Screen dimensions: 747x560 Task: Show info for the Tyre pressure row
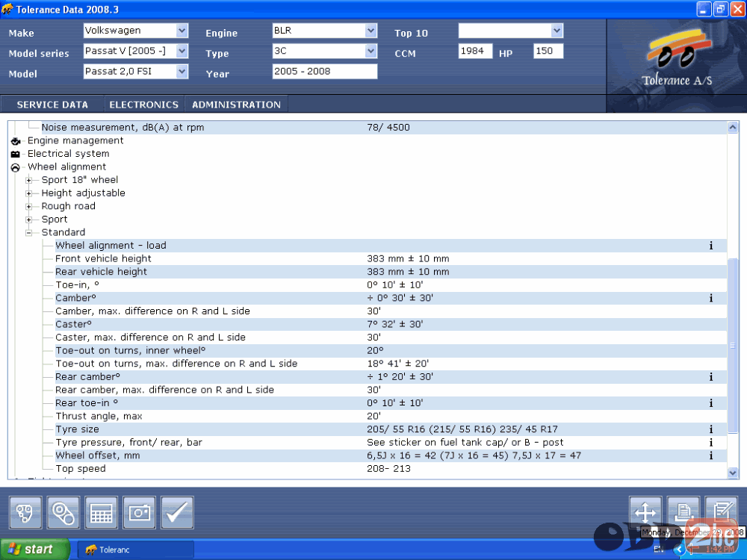click(x=711, y=443)
